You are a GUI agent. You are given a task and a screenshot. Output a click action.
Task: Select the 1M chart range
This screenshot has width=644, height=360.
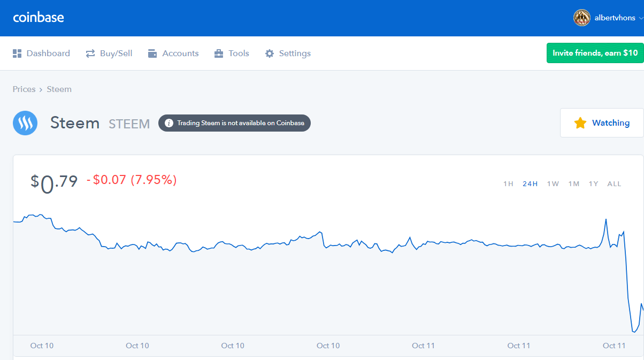point(574,184)
